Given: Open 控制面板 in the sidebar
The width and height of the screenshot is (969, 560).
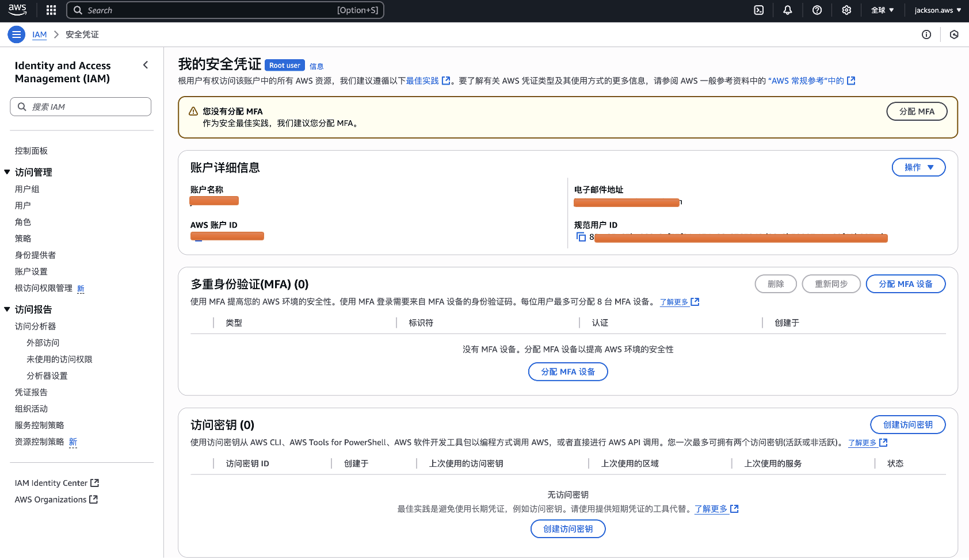Looking at the screenshot, I should [31, 151].
